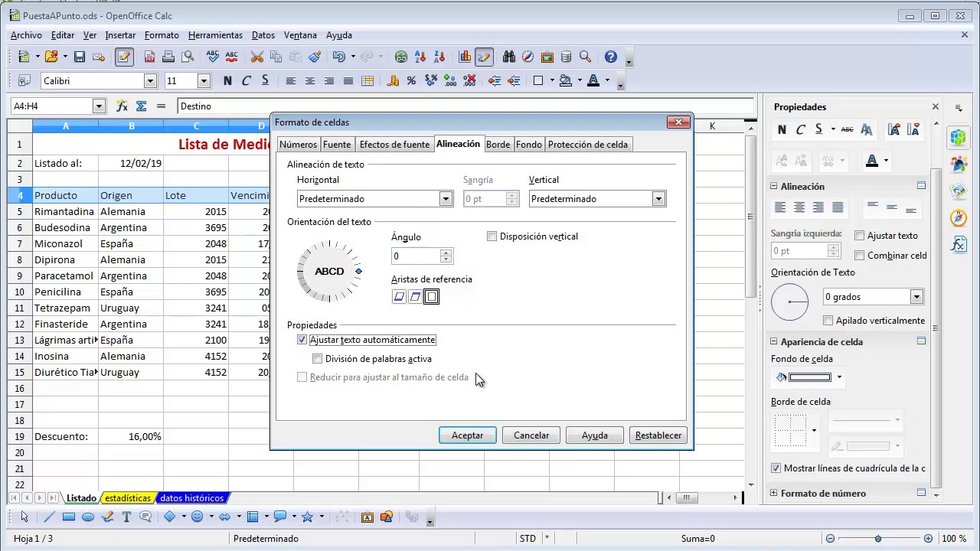This screenshot has width=980, height=551.
Task: Click the Aceptar button
Action: [467, 435]
